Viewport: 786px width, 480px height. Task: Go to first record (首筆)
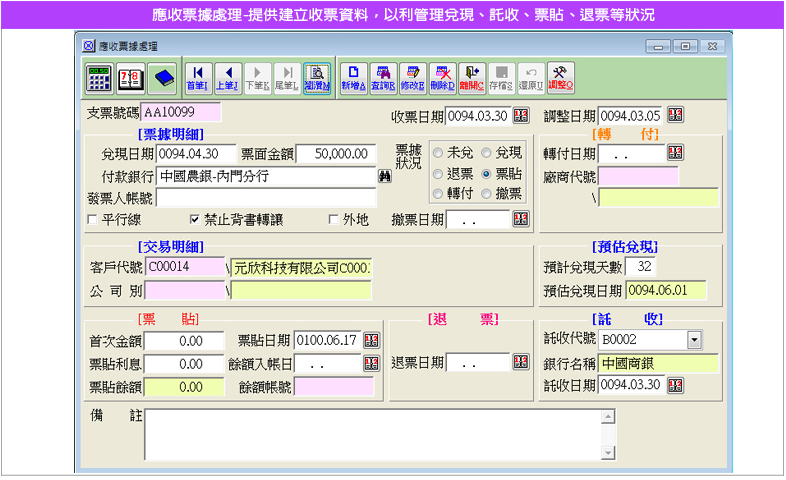click(x=199, y=77)
